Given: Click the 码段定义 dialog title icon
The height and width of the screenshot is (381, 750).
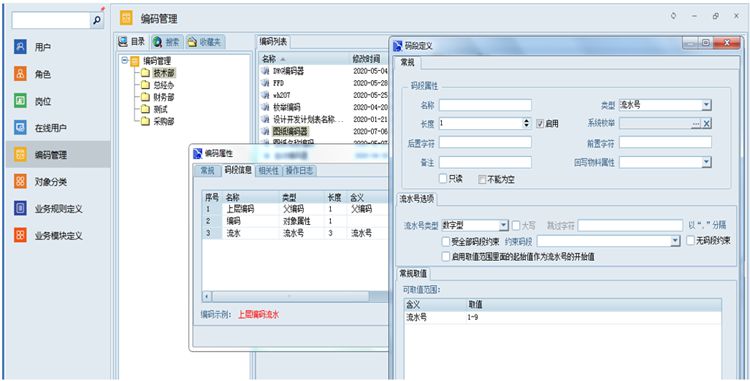Looking at the screenshot, I should tap(398, 46).
